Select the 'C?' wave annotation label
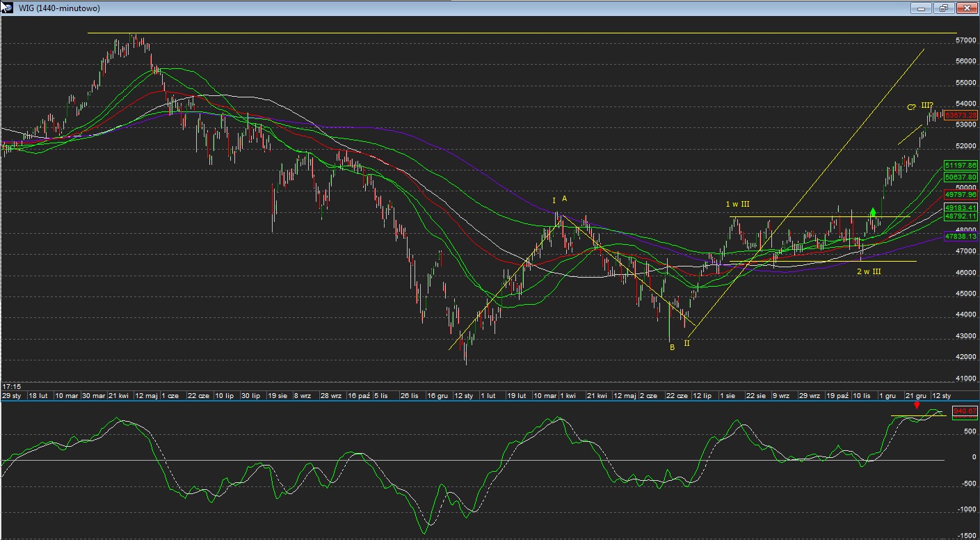The height and width of the screenshot is (540, 980). [x=911, y=107]
